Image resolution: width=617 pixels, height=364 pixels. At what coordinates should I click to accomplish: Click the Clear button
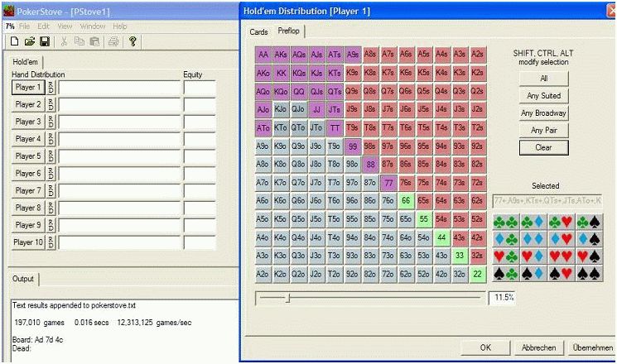(x=544, y=147)
